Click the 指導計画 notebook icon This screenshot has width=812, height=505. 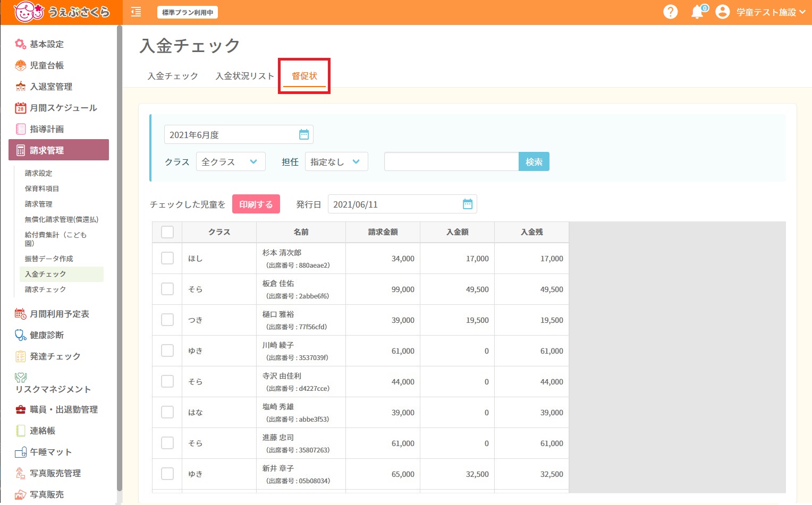[21, 129]
